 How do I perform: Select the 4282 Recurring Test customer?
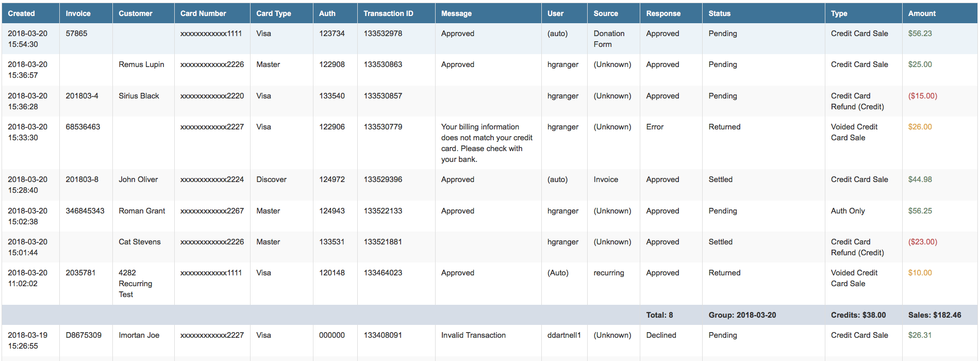[135, 284]
